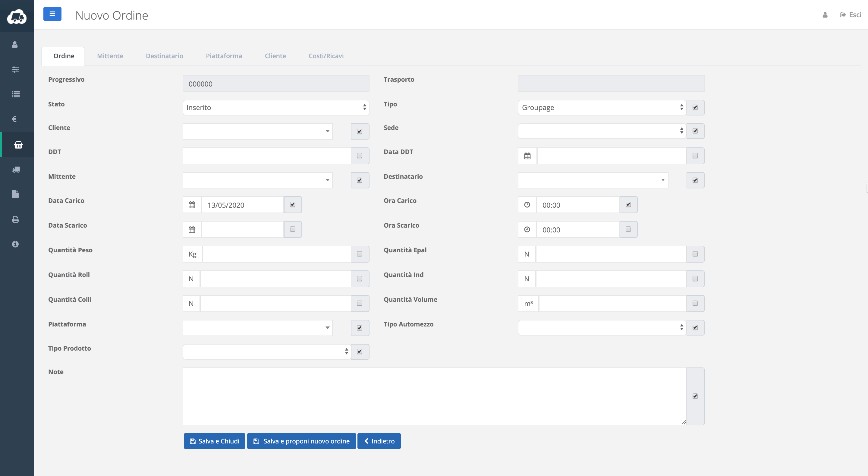This screenshot has width=868, height=476.
Task: Switch to the Destinatario tab
Action: pos(165,56)
